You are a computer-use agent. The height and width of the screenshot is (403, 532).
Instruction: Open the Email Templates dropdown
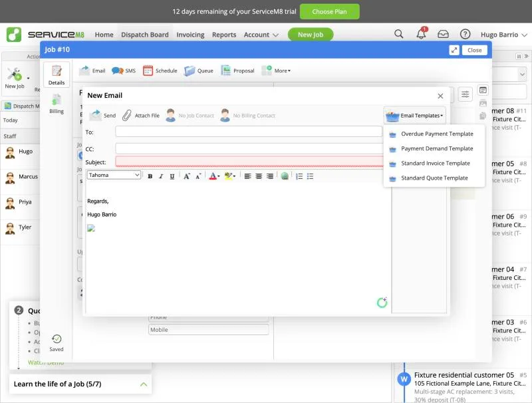[414, 115]
